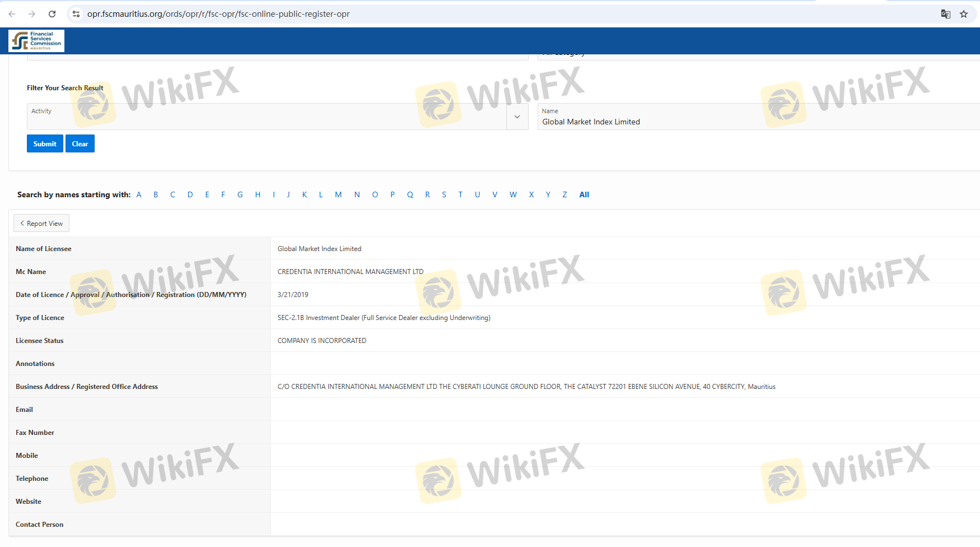Click the browser forward arrow icon
This screenshot has width=980, height=547.
32,14
